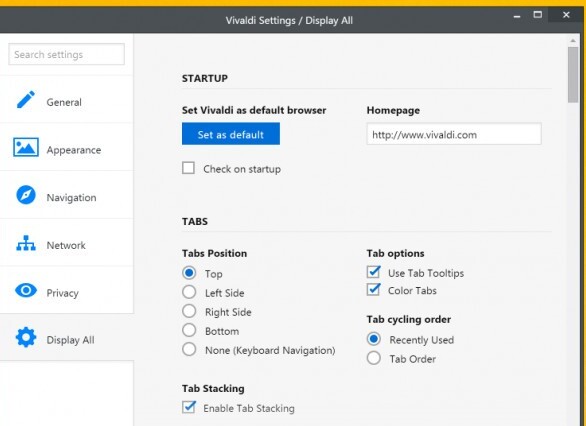Click the Display All gear icon

tap(26, 337)
